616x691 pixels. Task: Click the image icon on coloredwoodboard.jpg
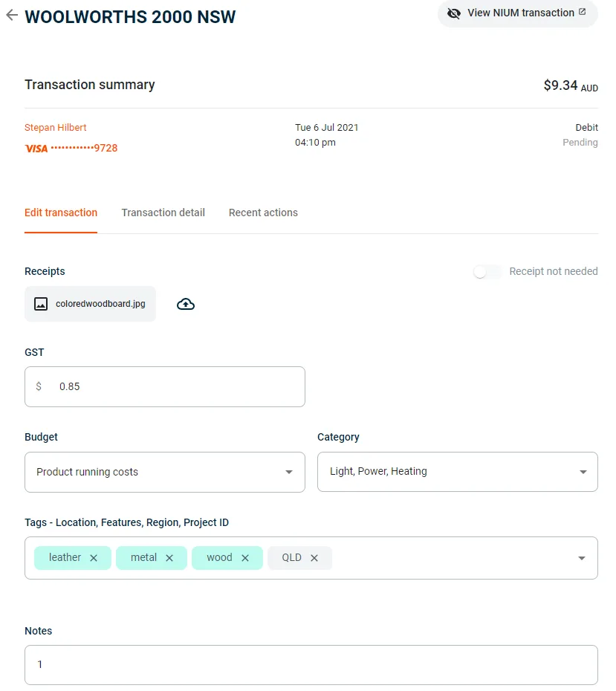[x=41, y=304]
